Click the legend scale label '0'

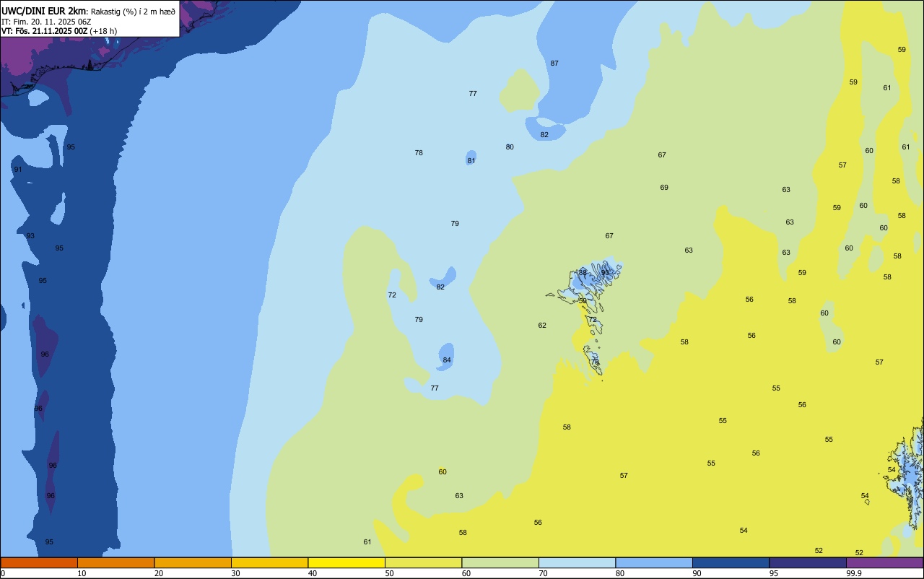[x=3, y=573]
